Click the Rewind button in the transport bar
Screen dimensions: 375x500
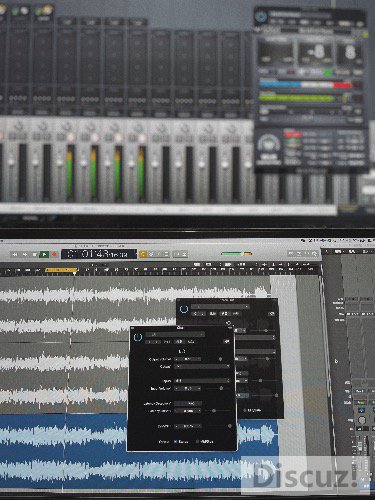click(15, 254)
